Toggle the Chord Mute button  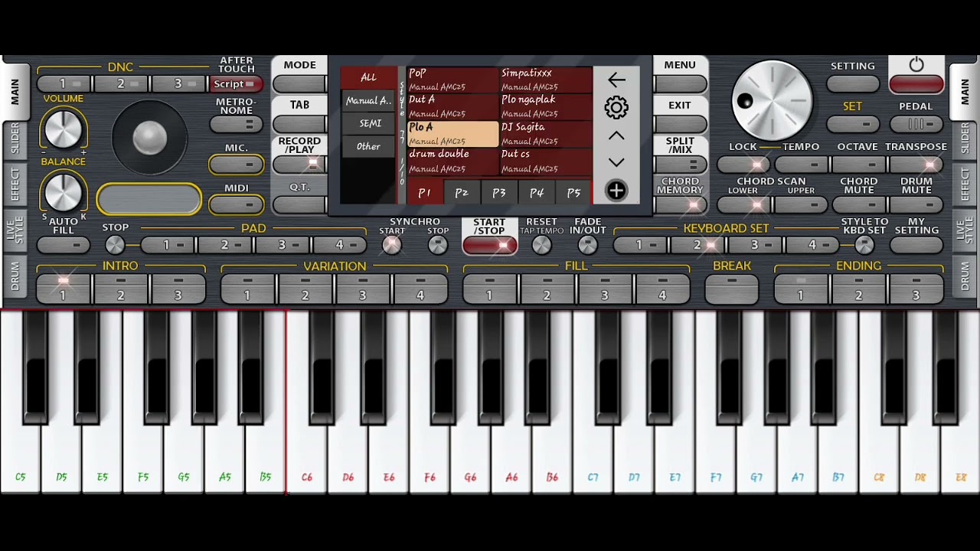tap(859, 205)
